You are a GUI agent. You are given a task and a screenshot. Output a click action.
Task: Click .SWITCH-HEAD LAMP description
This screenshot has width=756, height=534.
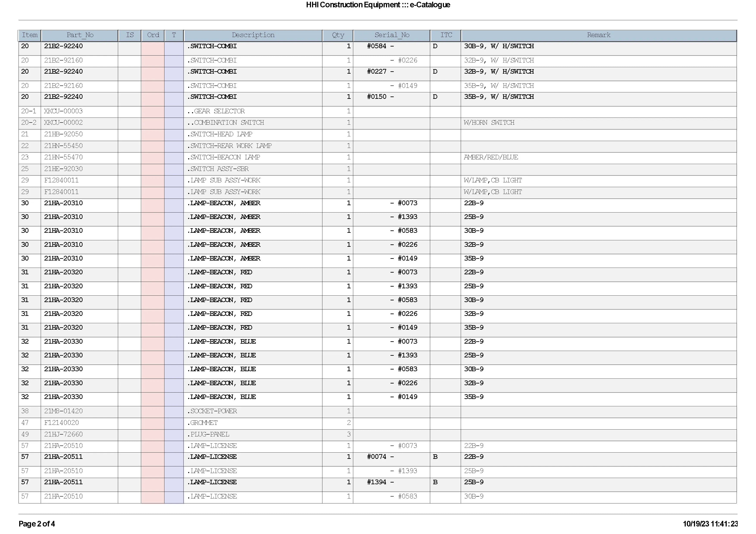pyautogui.click(x=220, y=134)
